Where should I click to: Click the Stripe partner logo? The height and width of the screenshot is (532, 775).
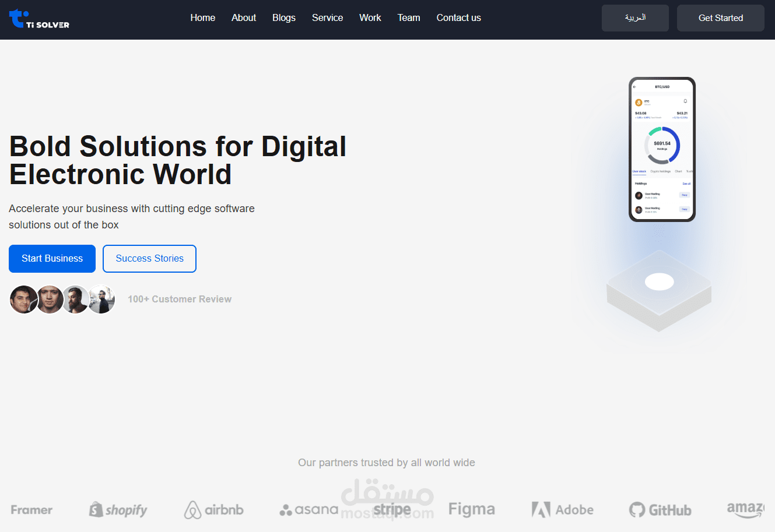(392, 510)
